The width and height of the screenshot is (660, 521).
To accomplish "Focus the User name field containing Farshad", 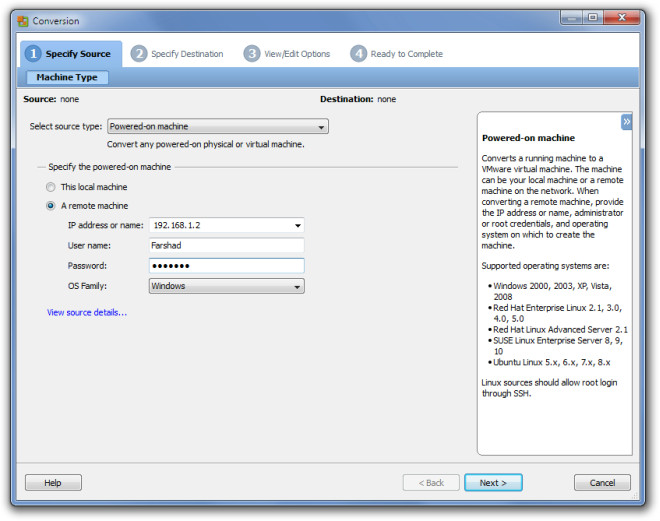I will click(226, 245).
